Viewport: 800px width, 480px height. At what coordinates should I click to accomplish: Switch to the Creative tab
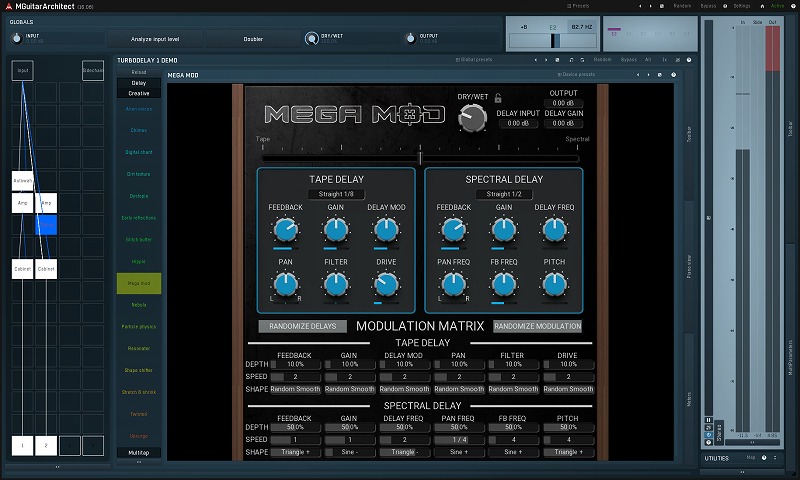pos(138,93)
